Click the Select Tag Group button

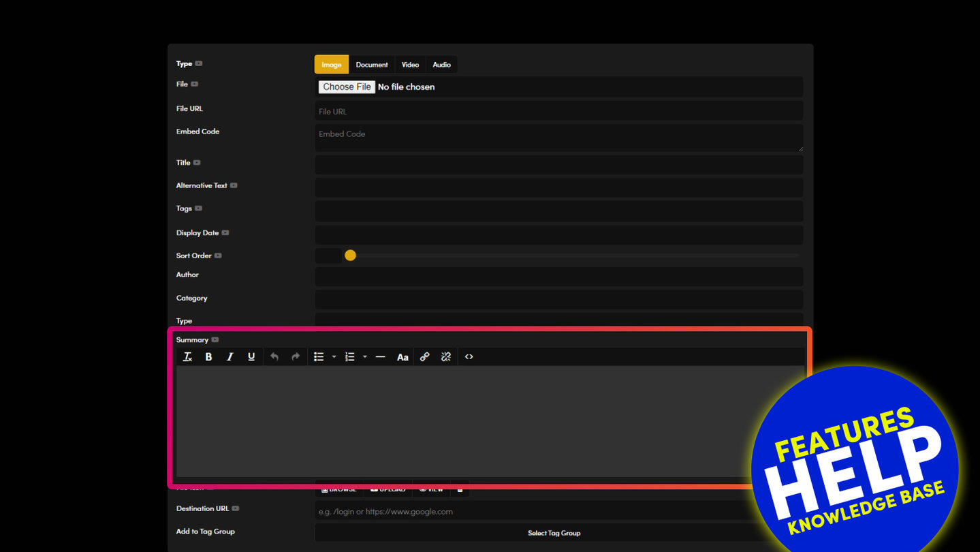(x=554, y=533)
